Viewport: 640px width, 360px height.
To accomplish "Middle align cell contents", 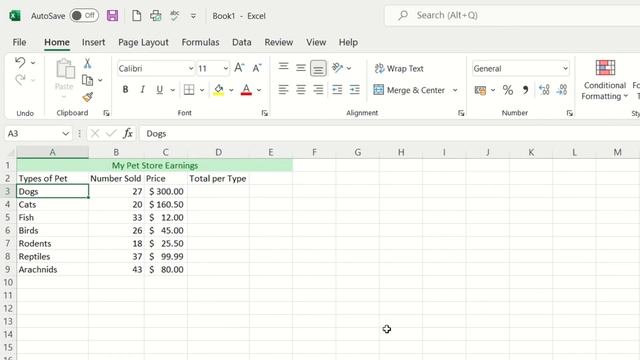I will (x=301, y=68).
